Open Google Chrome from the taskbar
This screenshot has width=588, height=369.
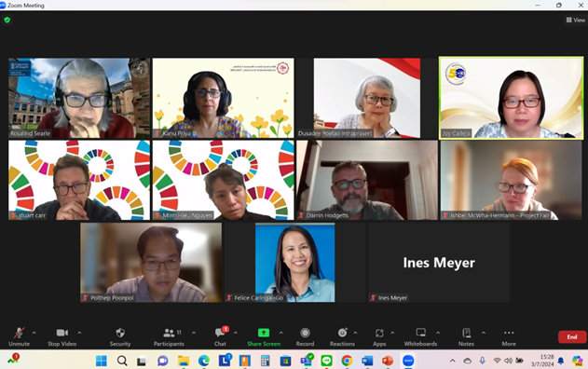pyautogui.click(x=347, y=361)
